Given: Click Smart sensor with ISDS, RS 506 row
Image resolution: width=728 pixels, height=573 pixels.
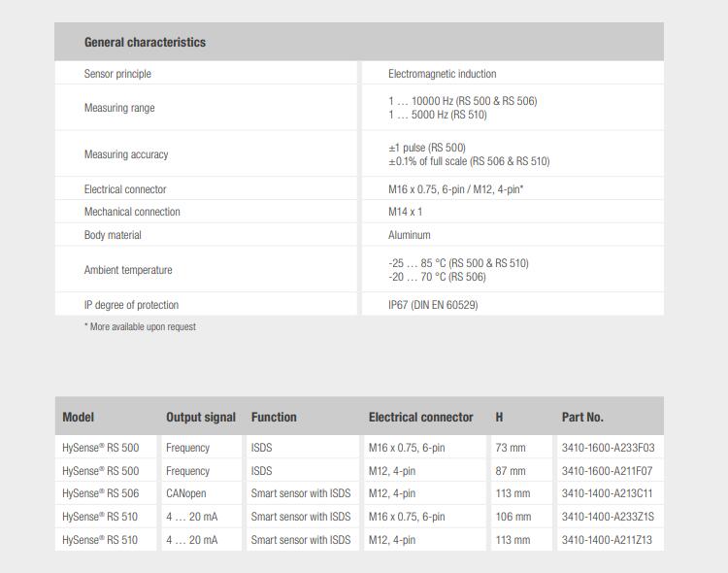Looking at the screenshot, I should [301, 493].
